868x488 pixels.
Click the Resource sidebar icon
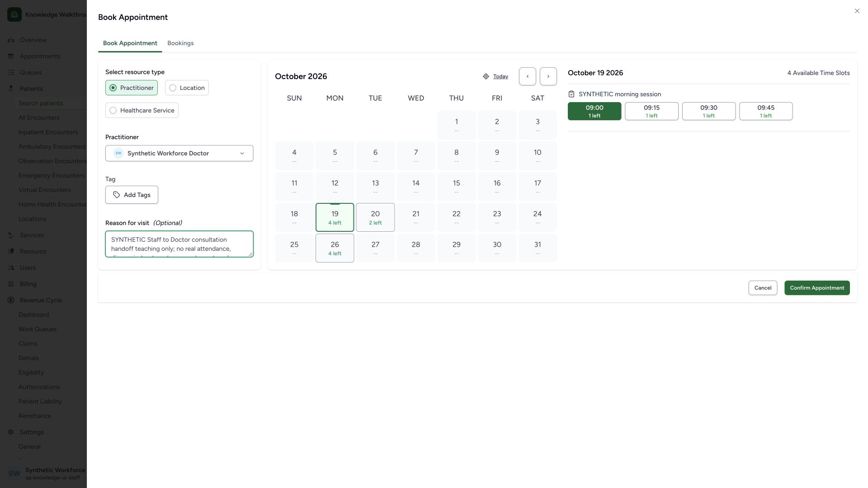point(11,251)
